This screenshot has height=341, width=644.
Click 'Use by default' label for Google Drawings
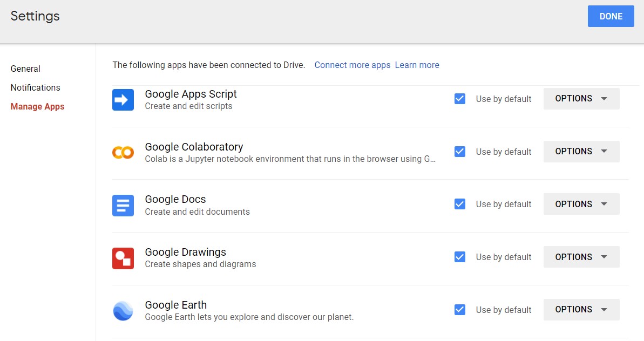coord(504,257)
